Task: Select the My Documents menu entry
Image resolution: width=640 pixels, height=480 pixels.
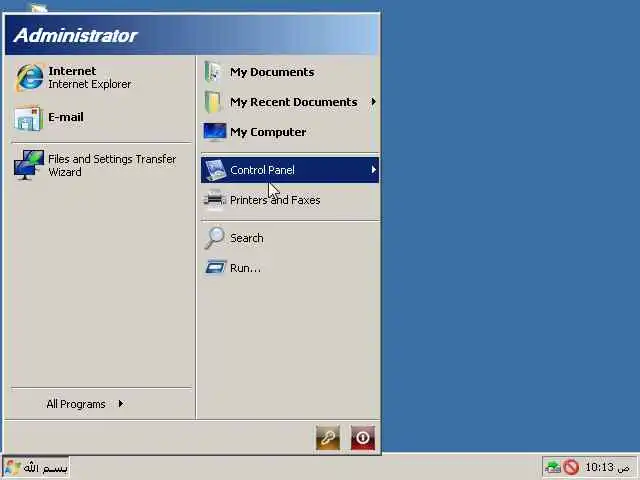Action: (x=290, y=72)
